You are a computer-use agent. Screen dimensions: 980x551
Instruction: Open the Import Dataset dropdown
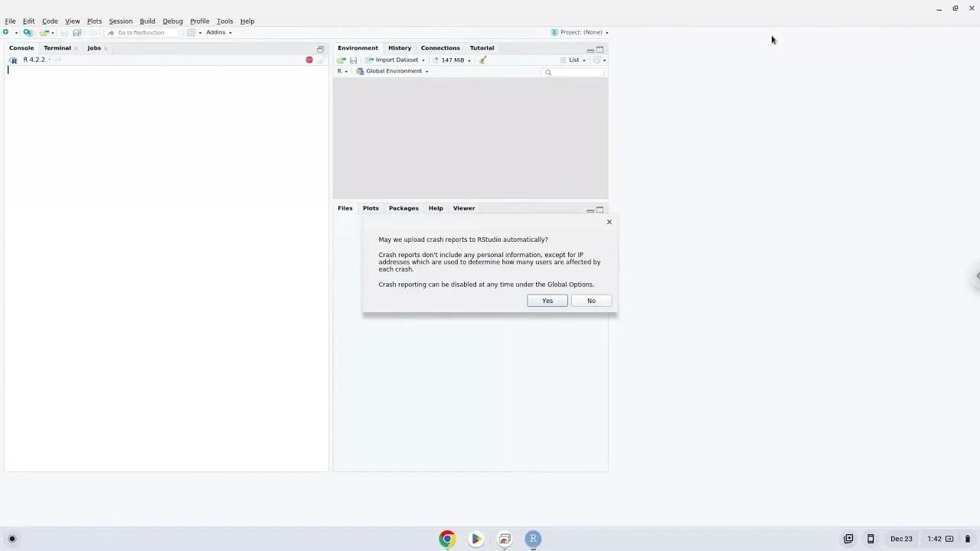pyautogui.click(x=394, y=60)
